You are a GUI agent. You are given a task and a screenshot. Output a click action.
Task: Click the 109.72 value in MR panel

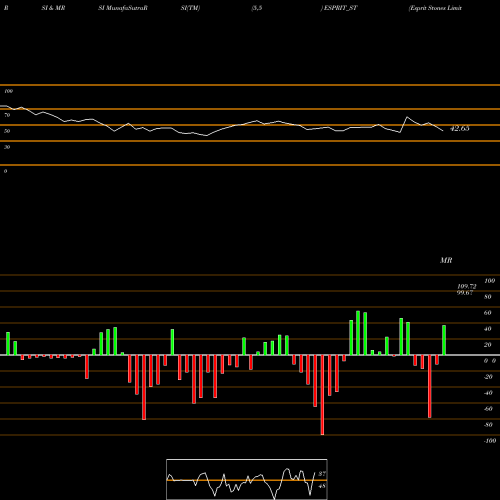(x=467, y=286)
